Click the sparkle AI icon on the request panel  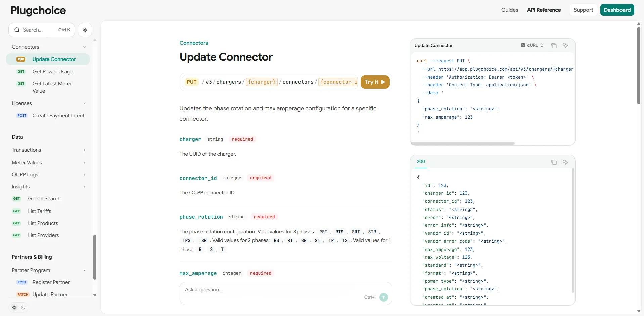566,45
